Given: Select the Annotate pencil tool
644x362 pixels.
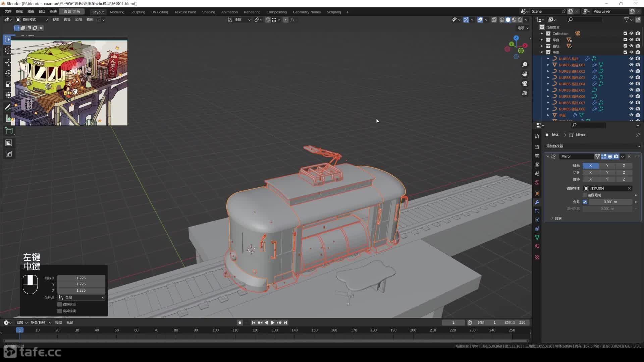Looking at the screenshot, I should pos(8,107).
